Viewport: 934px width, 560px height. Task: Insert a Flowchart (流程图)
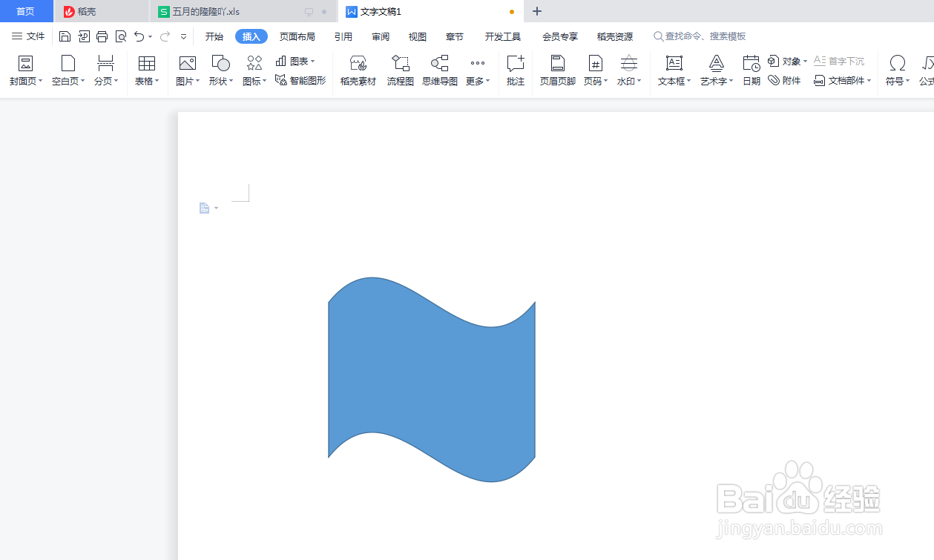(x=401, y=71)
